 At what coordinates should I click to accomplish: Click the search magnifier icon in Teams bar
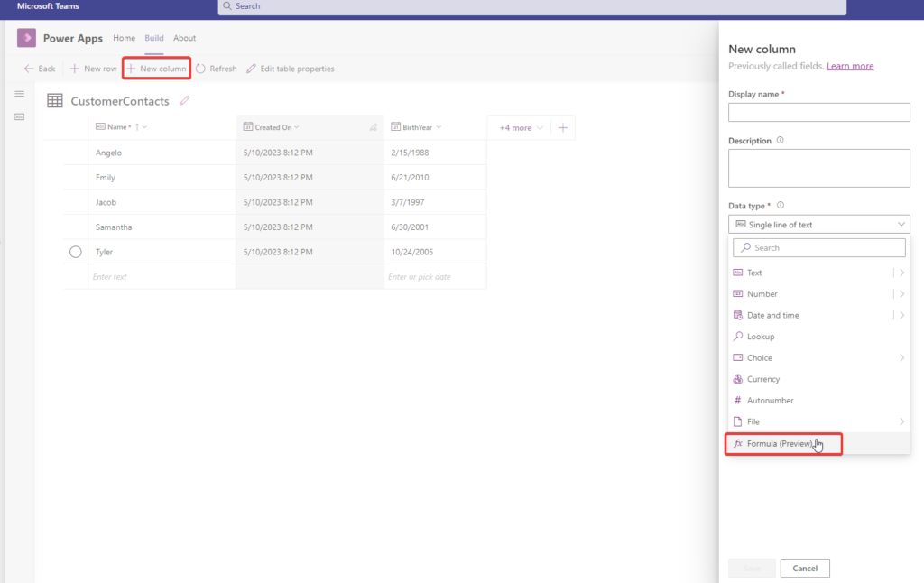coord(226,6)
